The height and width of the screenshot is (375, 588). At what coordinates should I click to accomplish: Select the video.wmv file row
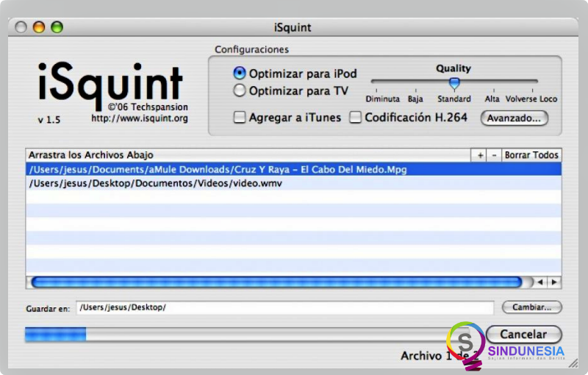pos(293,183)
